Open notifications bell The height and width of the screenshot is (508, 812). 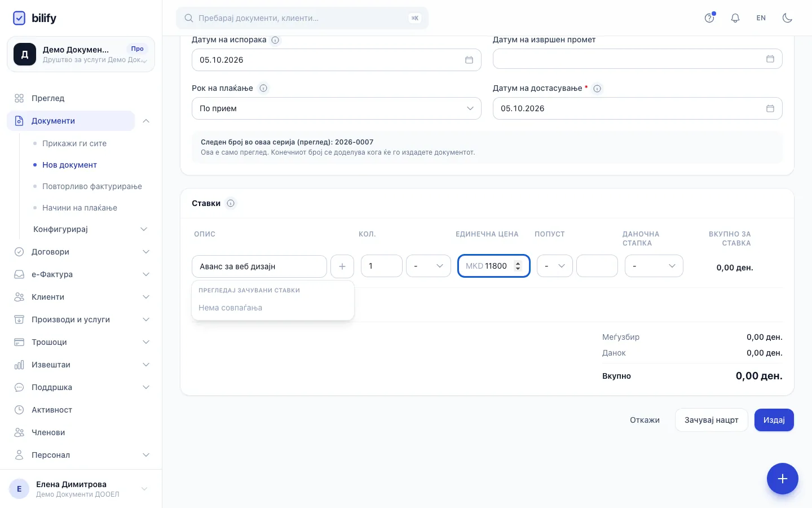click(735, 18)
